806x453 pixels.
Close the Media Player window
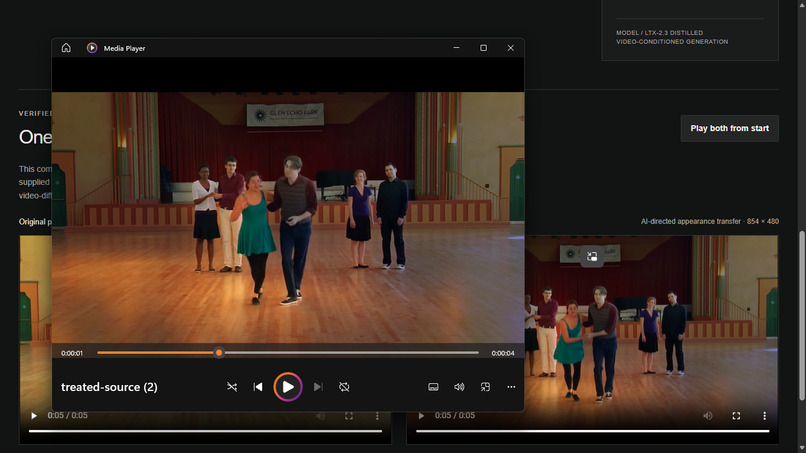[510, 48]
